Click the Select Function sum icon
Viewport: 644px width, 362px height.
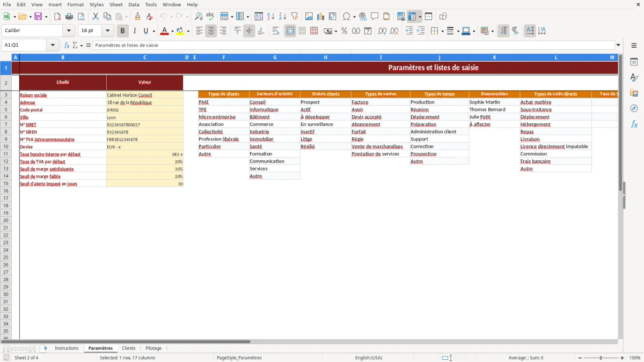click(x=75, y=45)
